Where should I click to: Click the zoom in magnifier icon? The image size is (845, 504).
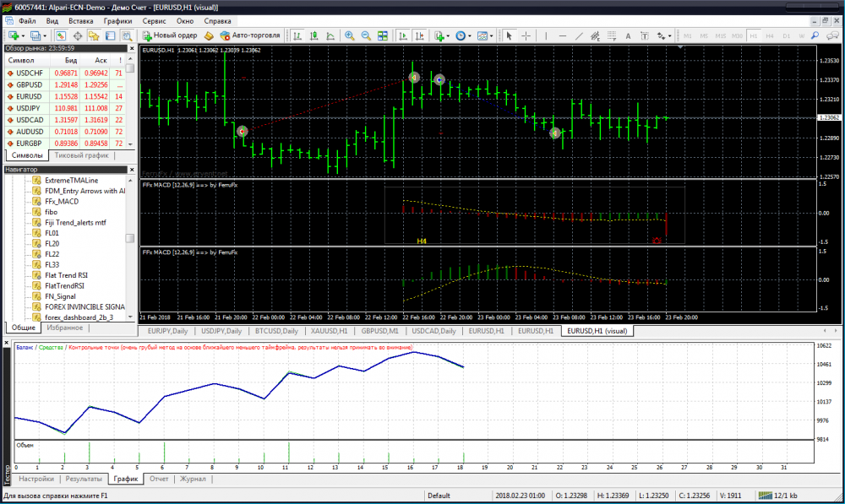[349, 35]
